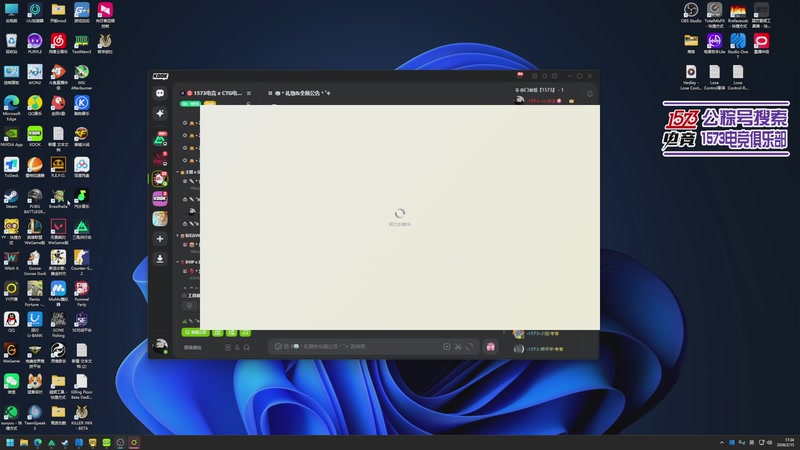Select the active 1573 server avatar in KOOK sidebar
The width and height of the screenshot is (800, 450).
coord(160,178)
